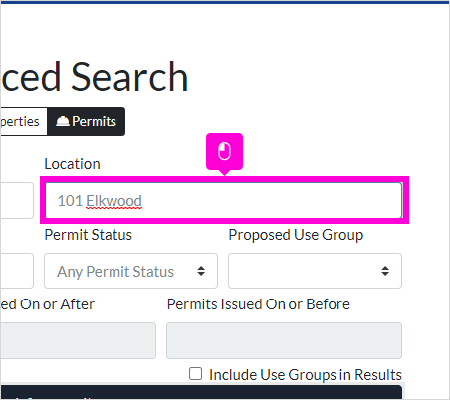Viewport: 450px width, 400px height.
Task: Click the Location field label
Action: pyautogui.click(x=73, y=164)
